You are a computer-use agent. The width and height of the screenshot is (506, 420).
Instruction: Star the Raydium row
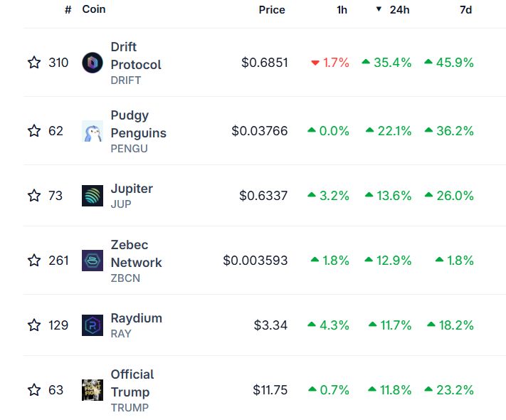[34, 325]
